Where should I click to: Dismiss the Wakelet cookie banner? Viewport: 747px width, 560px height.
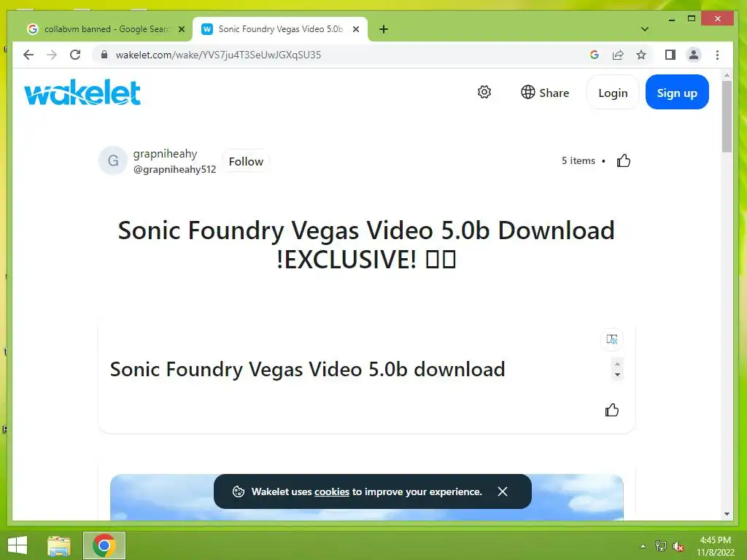click(503, 491)
